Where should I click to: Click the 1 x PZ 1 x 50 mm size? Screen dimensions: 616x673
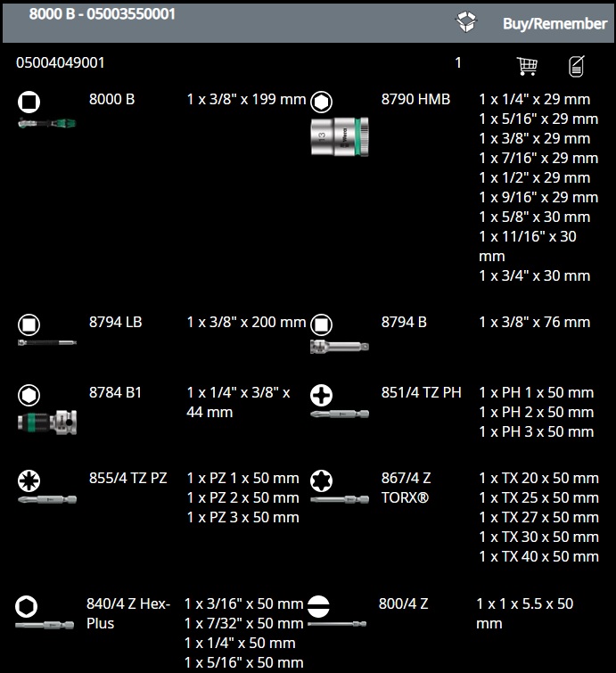click(x=243, y=478)
